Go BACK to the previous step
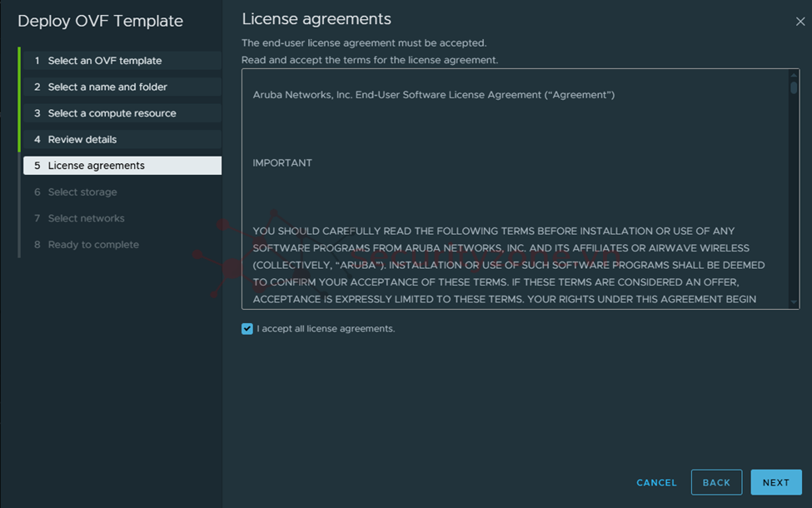Image resolution: width=812 pixels, height=508 pixels. pos(716,482)
